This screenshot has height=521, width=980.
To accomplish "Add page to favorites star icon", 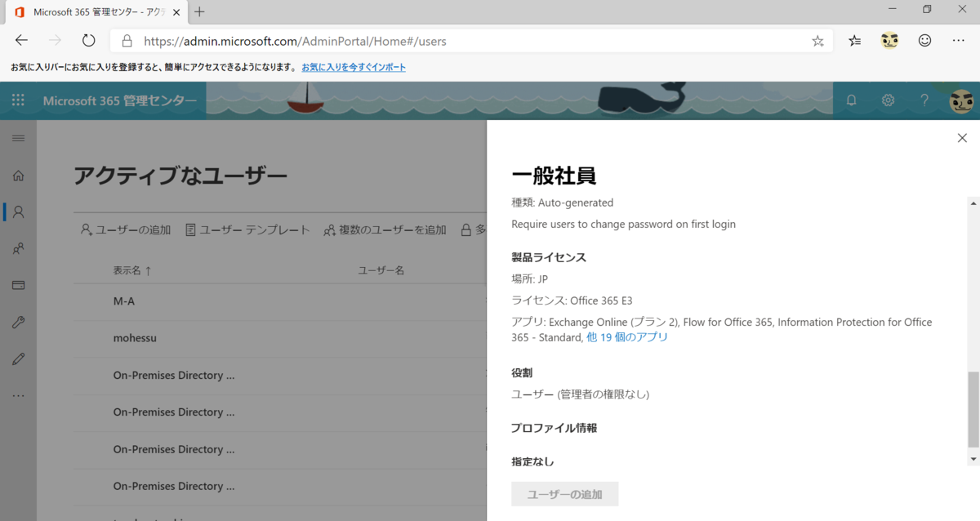I will click(817, 40).
